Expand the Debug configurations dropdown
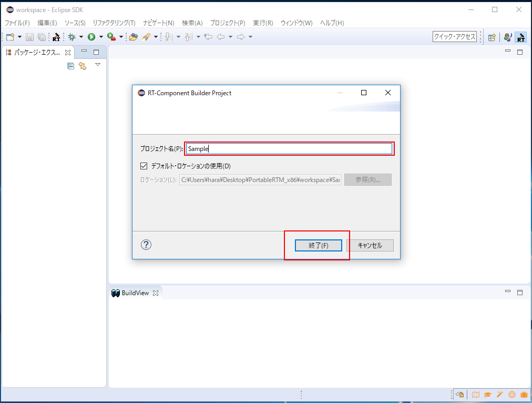532x403 pixels. [x=81, y=37]
